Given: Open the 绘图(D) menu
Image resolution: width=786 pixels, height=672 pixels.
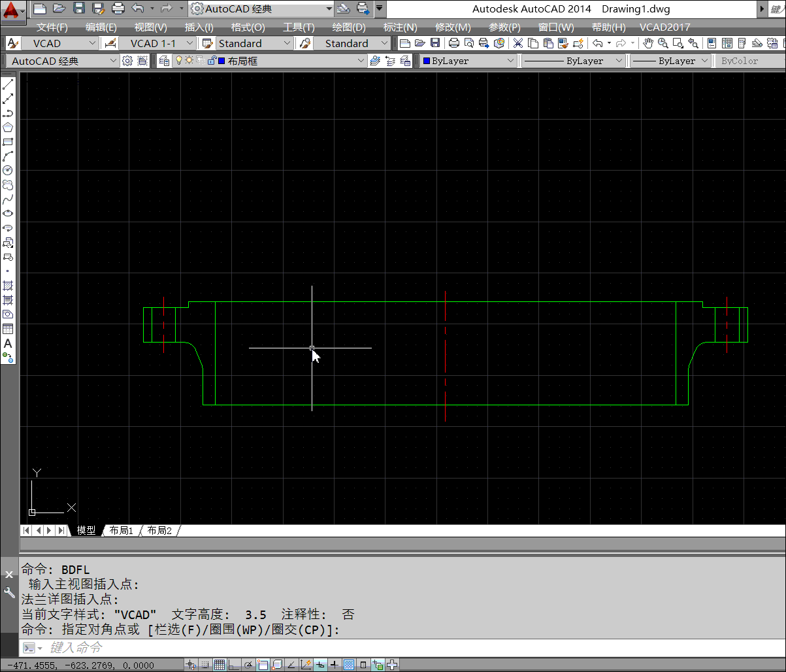Looking at the screenshot, I should pyautogui.click(x=349, y=27).
